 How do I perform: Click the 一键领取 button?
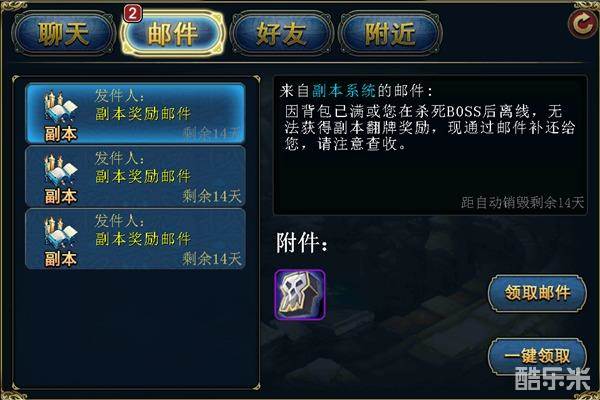[x=537, y=356]
